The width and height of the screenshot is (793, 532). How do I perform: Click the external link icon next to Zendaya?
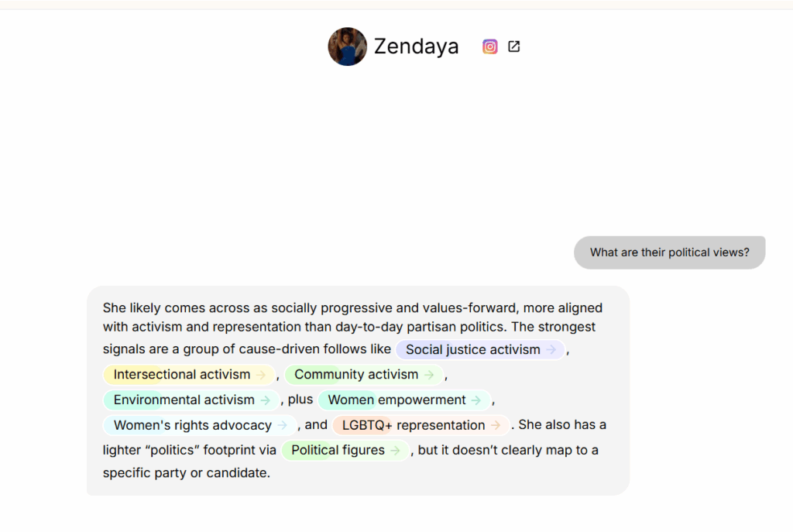(x=514, y=46)
